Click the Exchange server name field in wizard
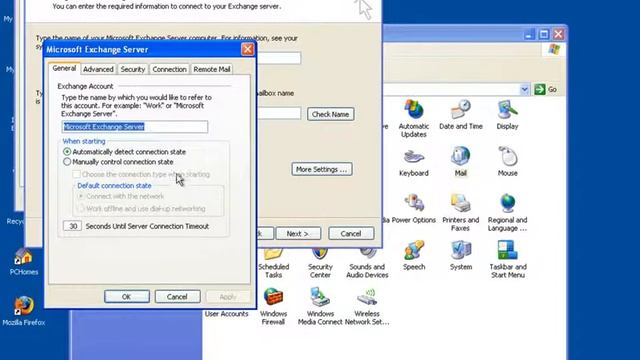 coord(279,58)
